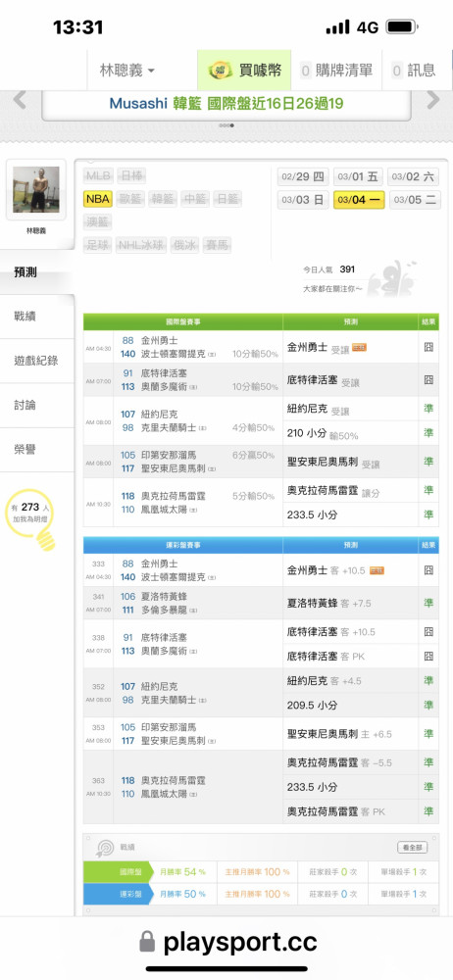This screenshot has height=980, width=453.
Task: Click the lock icon beside playsport.cc
Action: (x=147, y=942)
